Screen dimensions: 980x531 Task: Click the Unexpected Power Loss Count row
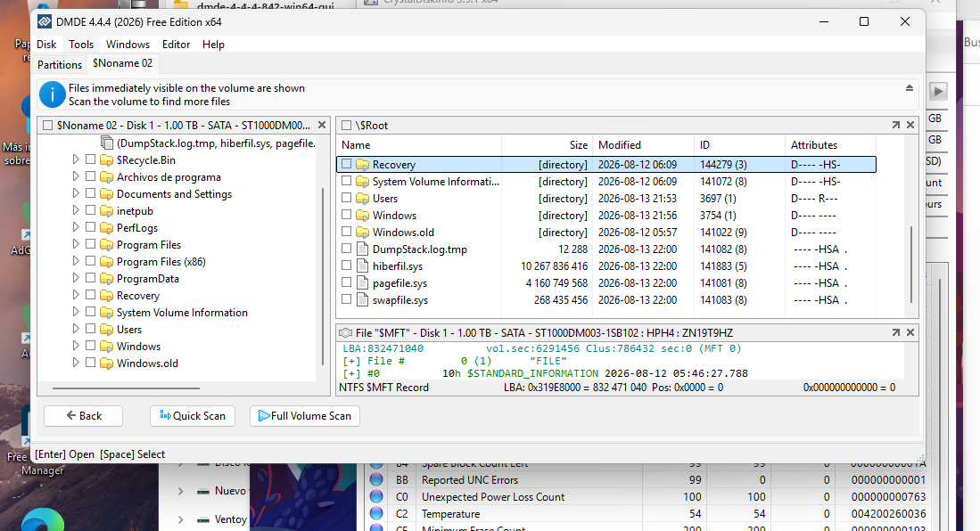coord(646,497)
